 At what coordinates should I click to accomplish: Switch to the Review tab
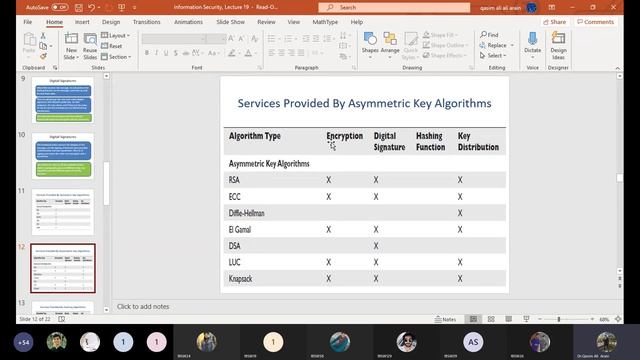point(266,22)
